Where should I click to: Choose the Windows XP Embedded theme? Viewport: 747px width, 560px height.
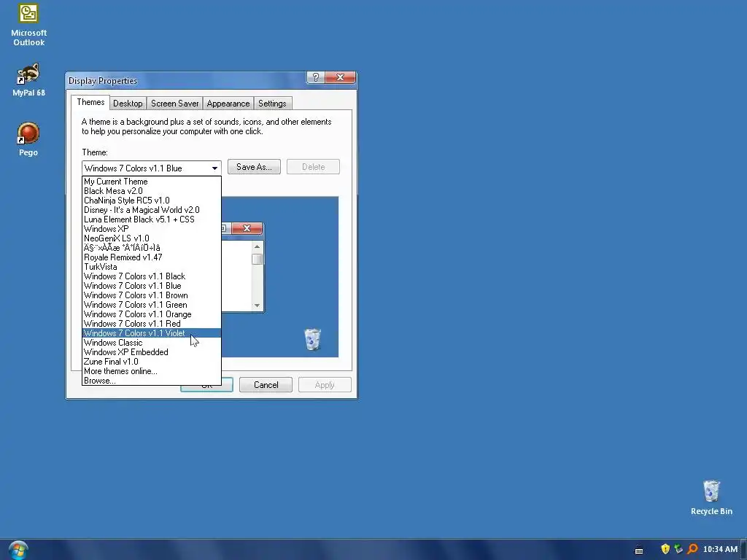coord(152,352)
